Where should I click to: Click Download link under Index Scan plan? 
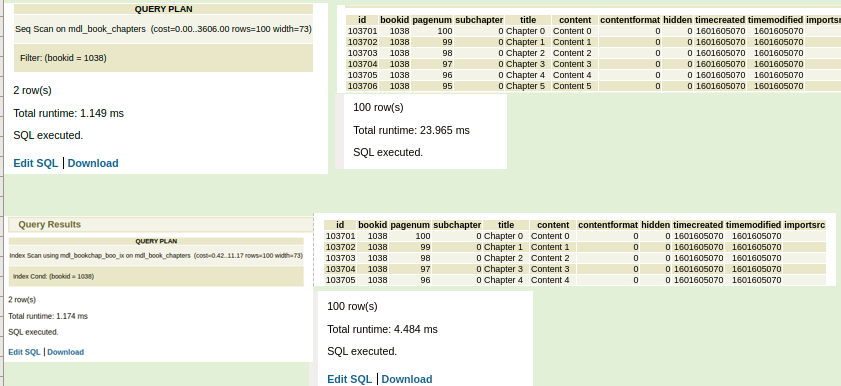(65, 352)
